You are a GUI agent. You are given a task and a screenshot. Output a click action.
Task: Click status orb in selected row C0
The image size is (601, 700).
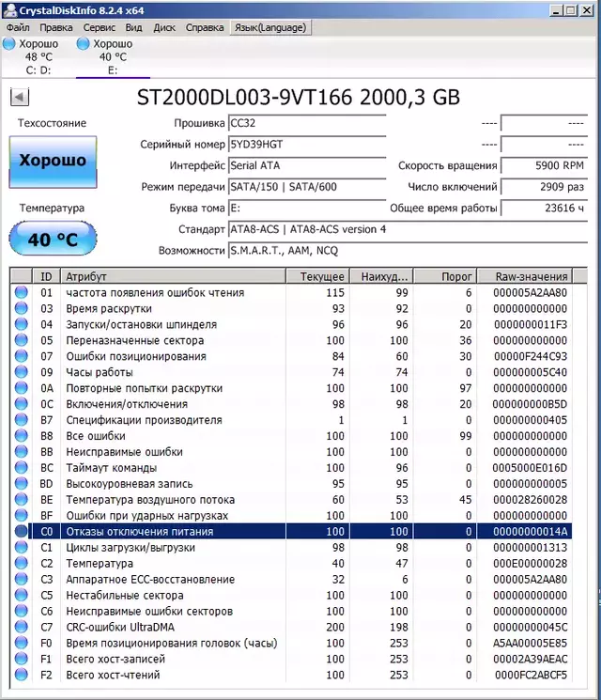pyautogui.click(x=21, y=531)
